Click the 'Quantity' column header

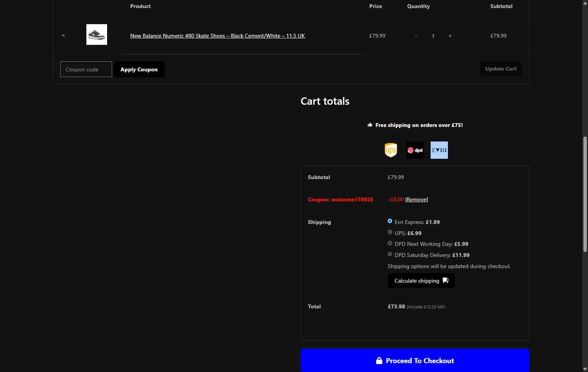pos(418,6)
